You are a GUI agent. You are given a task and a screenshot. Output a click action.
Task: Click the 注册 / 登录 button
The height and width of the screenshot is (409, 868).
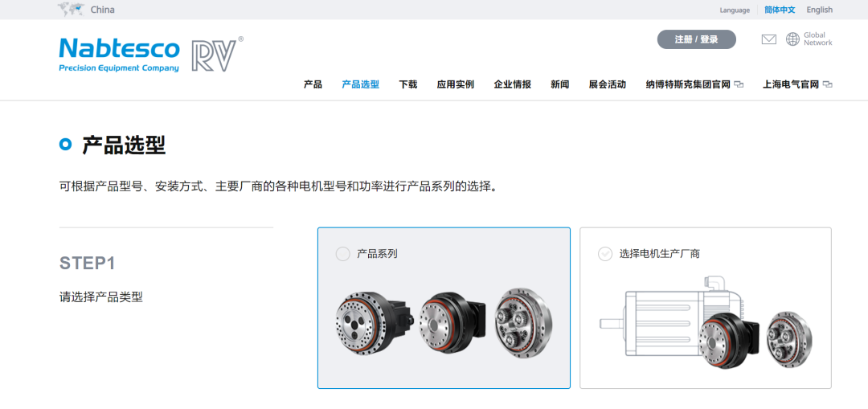click(x=696, y=39)
